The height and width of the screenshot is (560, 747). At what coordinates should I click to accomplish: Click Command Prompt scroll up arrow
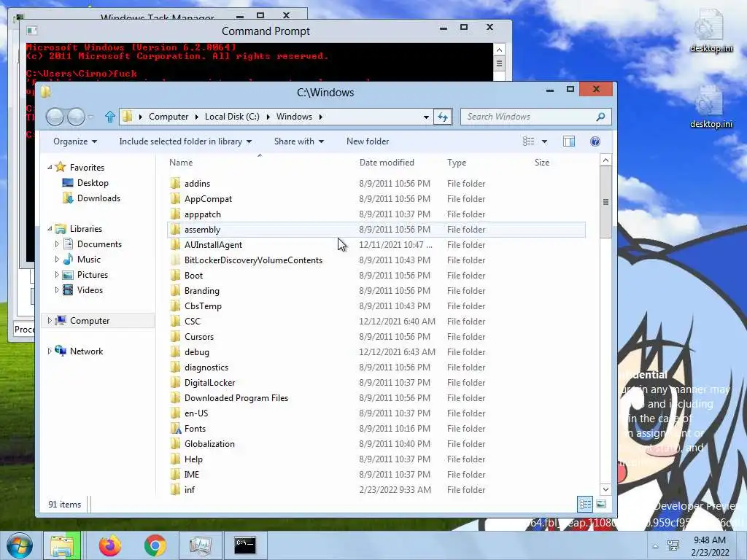[499, 50]
